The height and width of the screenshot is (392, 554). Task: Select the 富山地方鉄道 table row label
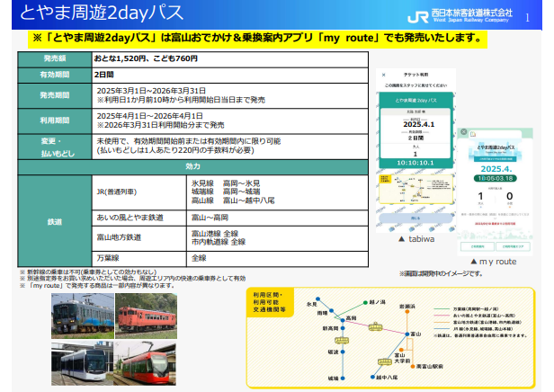tap(122, 238)
